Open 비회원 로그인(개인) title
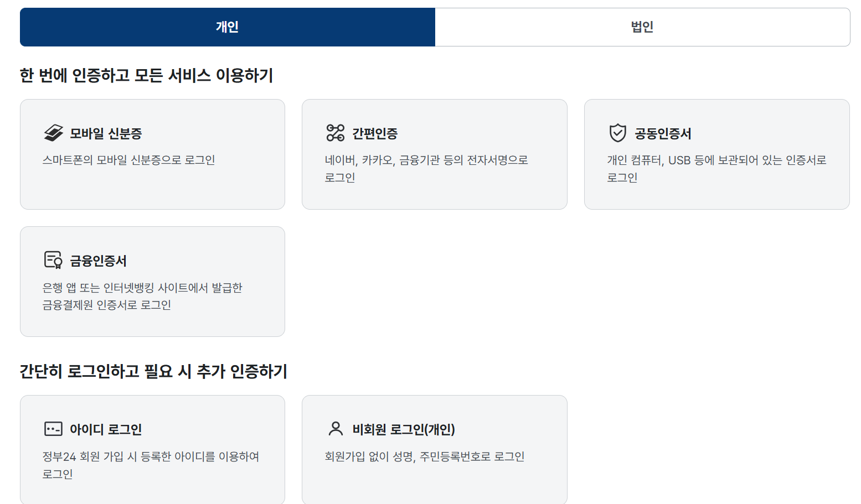The height and width of the screenshot is (504, 861). pos(404,429)
